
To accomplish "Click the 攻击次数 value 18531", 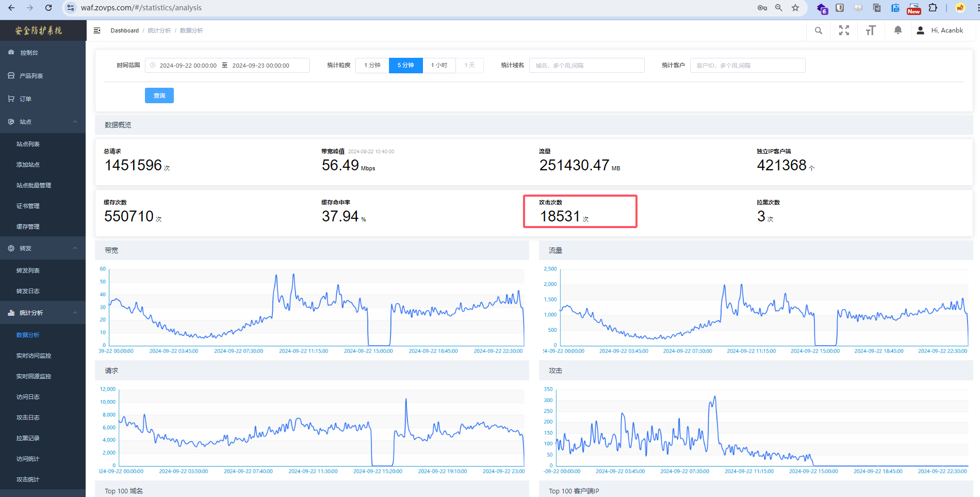I will click(x=560, y=216).
